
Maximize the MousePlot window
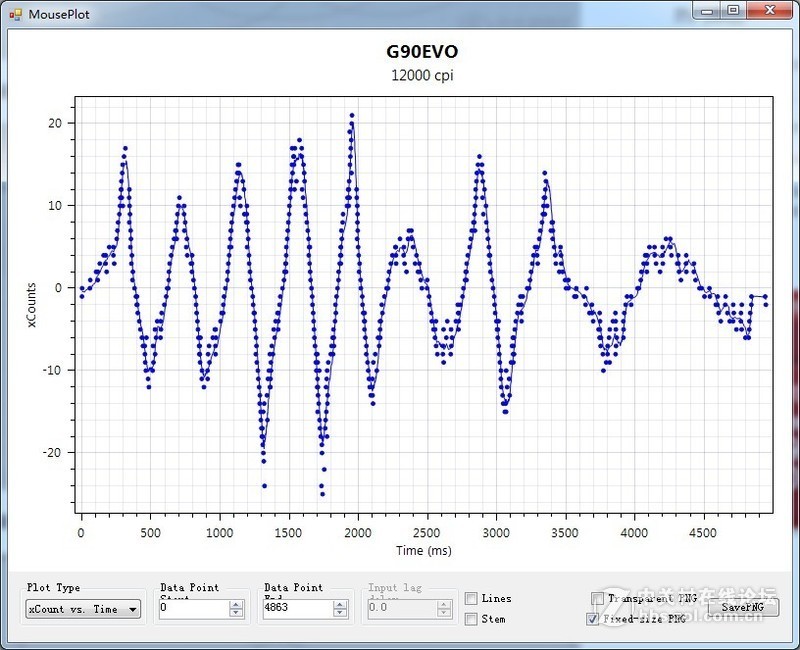click(x=733, y=11)
